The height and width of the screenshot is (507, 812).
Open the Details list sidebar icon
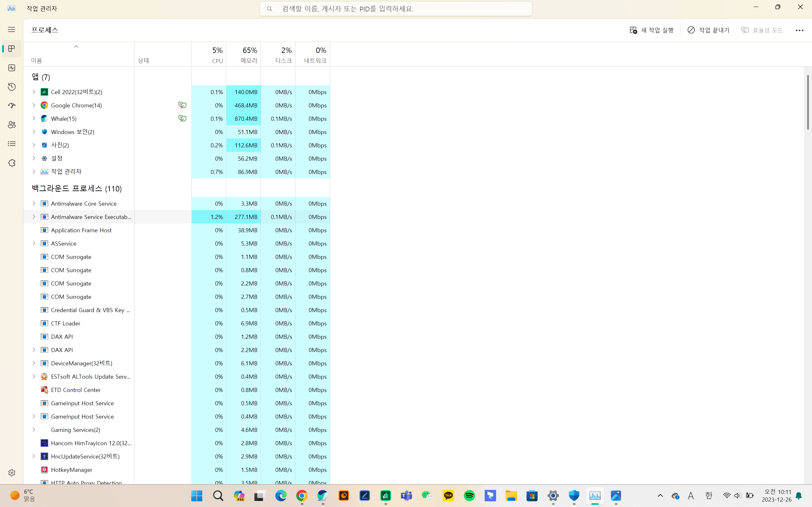point(12,144)
